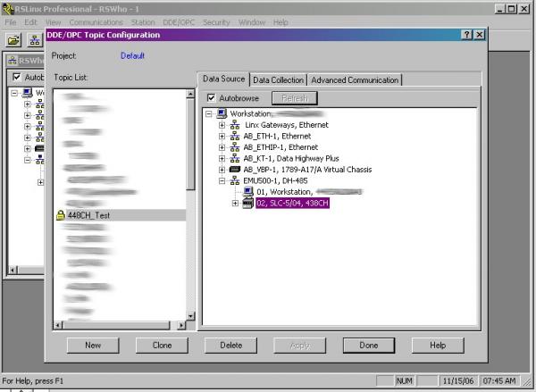Image resolution: width=536 pixels, height=392 pixels.
Task: Click the Topic List vertical scrollbar thumb
Action: click(190, 144)
